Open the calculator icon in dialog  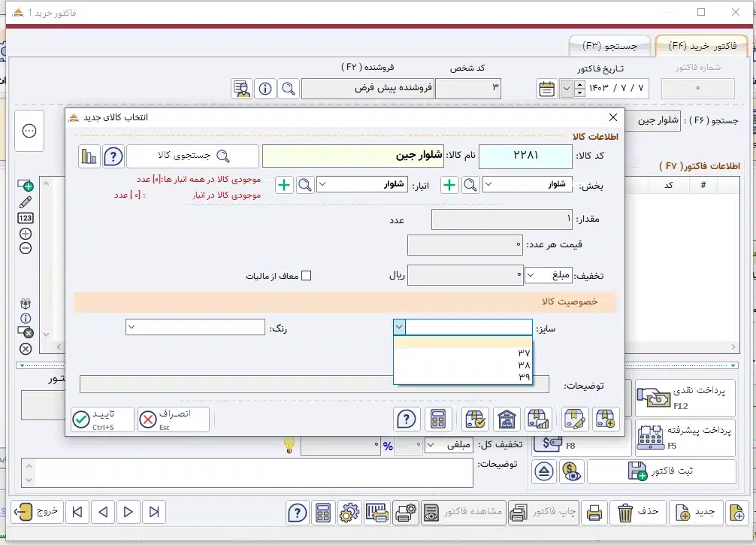pyautogui.click(x=438, y=419)
